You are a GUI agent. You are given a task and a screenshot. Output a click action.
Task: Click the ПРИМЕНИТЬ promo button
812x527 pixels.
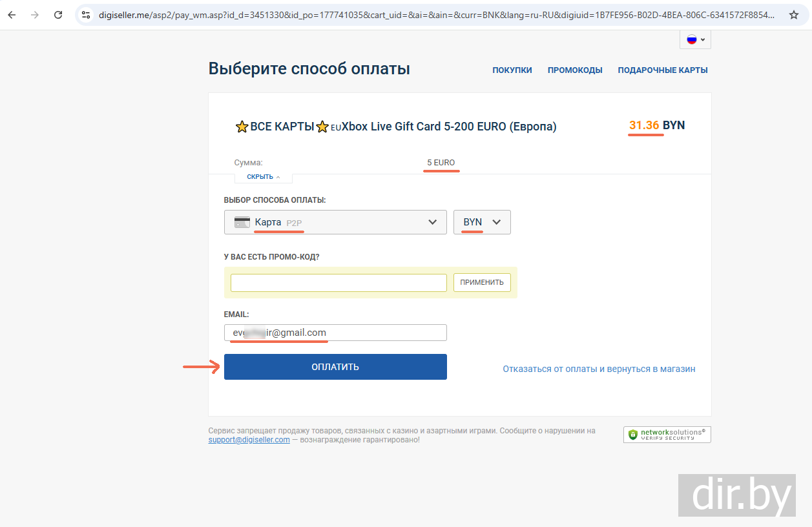(482, 283)
